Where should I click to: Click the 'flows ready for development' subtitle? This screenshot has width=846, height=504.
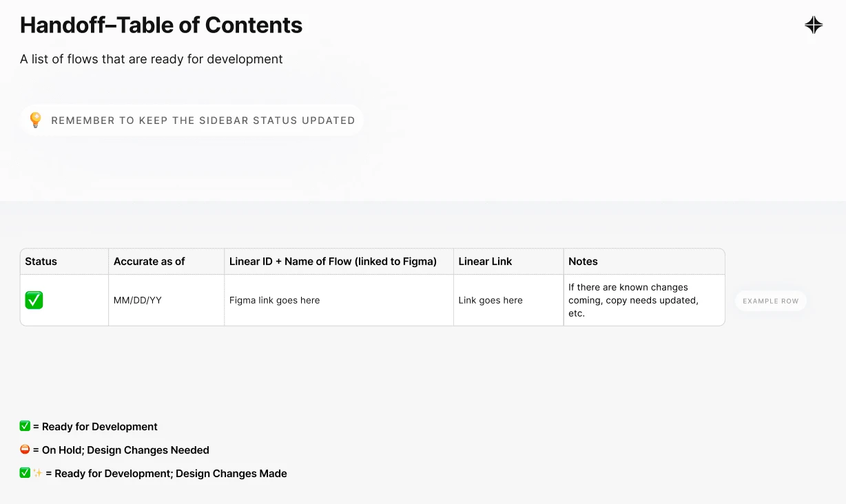(x=152, y=59)
